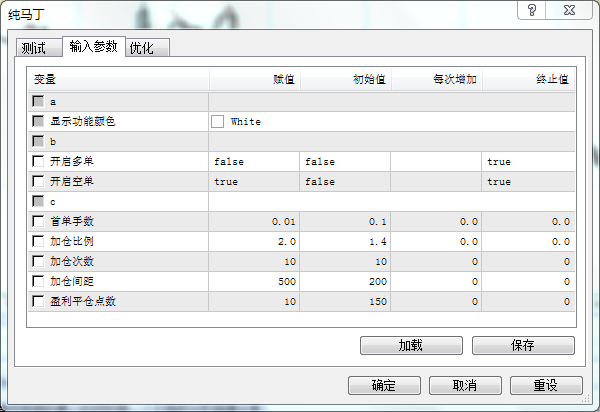Click 首单手数 initial value 0.1
The image size is (600, 412).
[x=345, y=221]
